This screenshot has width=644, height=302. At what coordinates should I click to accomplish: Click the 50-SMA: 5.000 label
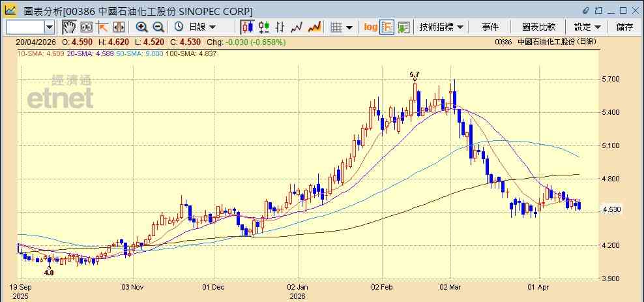pos(139,54)
